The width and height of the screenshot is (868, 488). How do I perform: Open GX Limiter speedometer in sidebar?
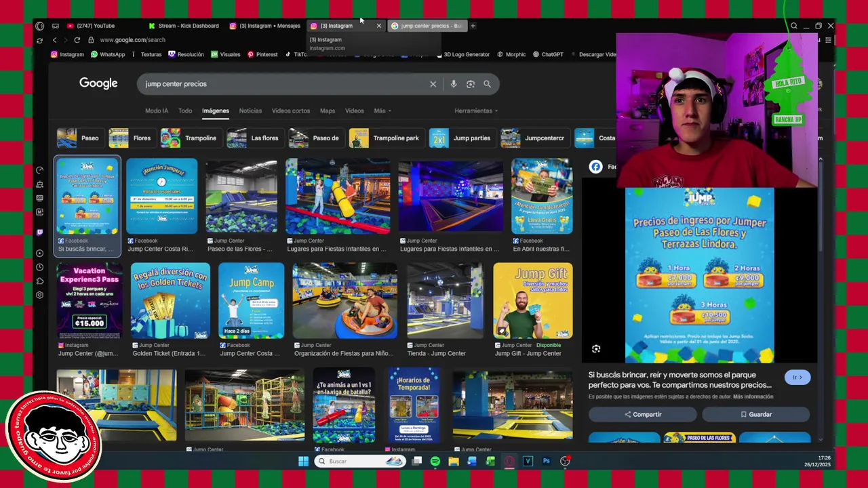tap(39, 170)
